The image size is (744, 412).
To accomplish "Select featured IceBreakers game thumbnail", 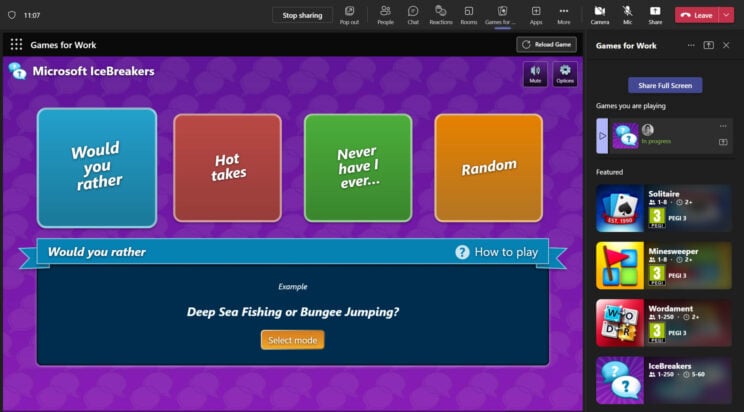I will click(x=620, y=381).
